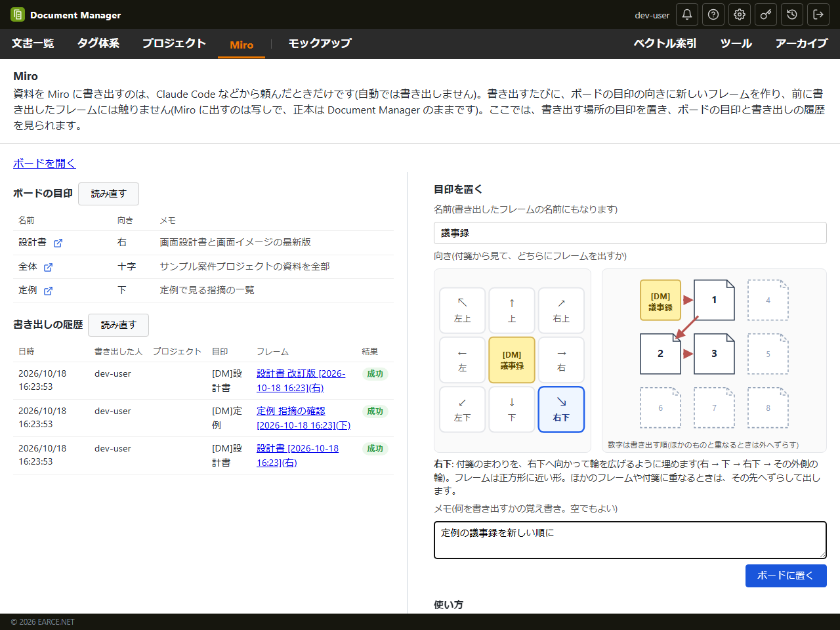This screenshot has width=840, height=630.
Task: Open external link icon beside 全体
Action: [48, 267]
